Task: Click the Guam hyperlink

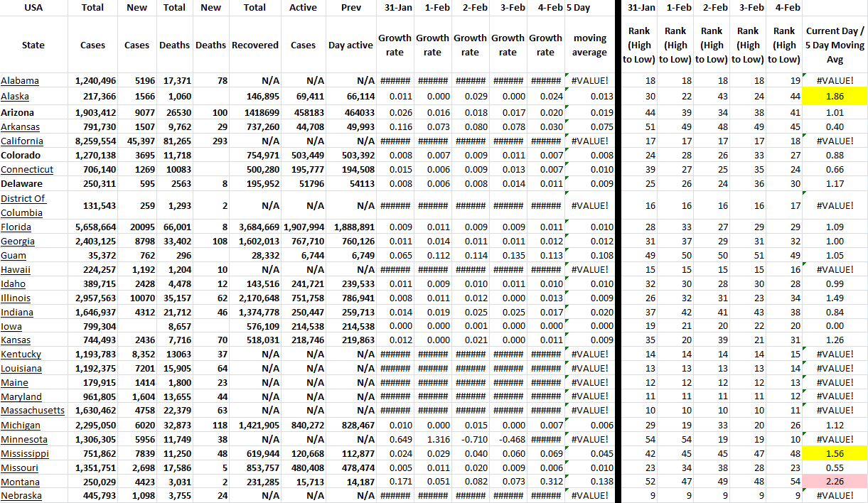Action: coord(14,256)
